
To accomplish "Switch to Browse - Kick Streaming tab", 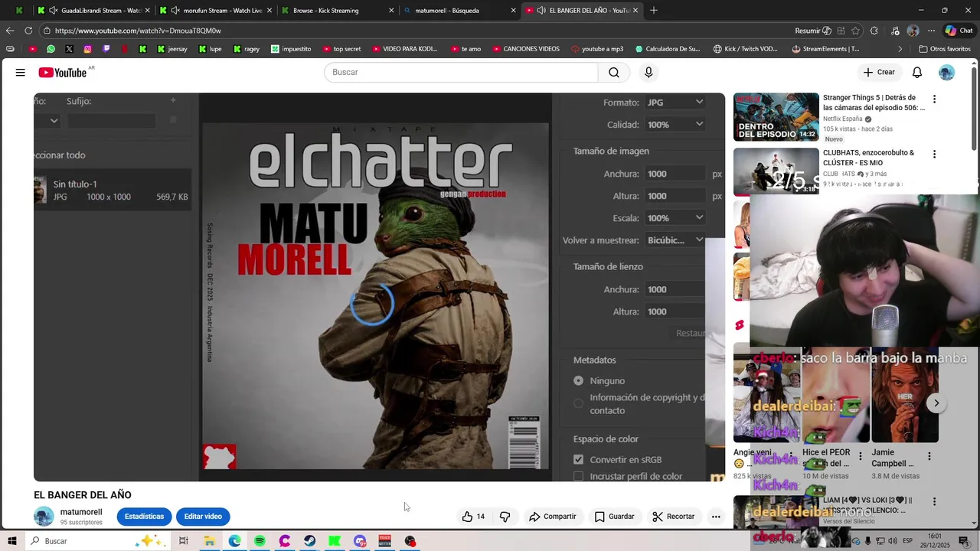I will (x=338, y=11).
